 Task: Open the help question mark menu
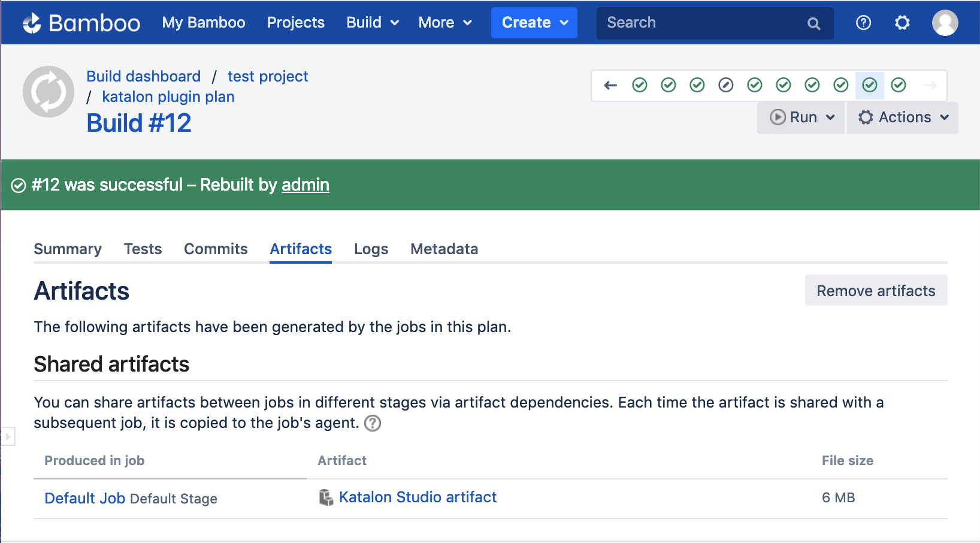pos(863,23)
